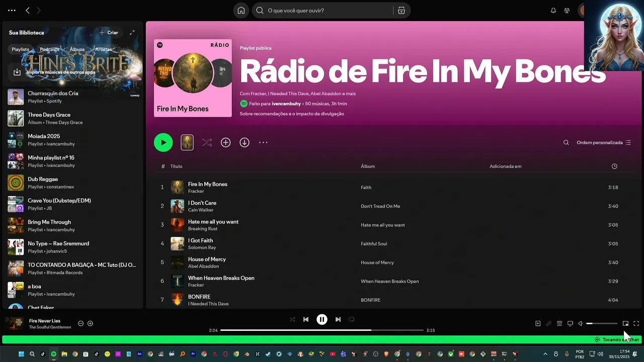Viewport: 644px width, 362px height.
Task: Select the Podcasts filter chip
Action: (49, 49)
